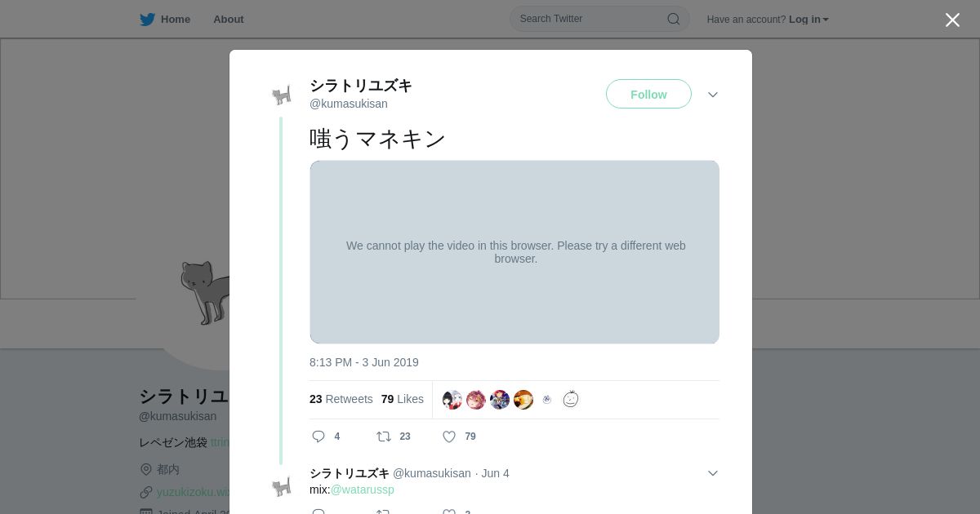Go to the Home tab
The width and height of the screenshot is (980, 514).
[x=175, y=20]
